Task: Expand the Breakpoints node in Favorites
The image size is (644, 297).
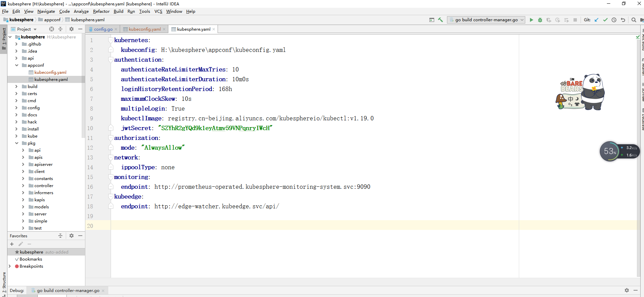Action: [9, 266]
